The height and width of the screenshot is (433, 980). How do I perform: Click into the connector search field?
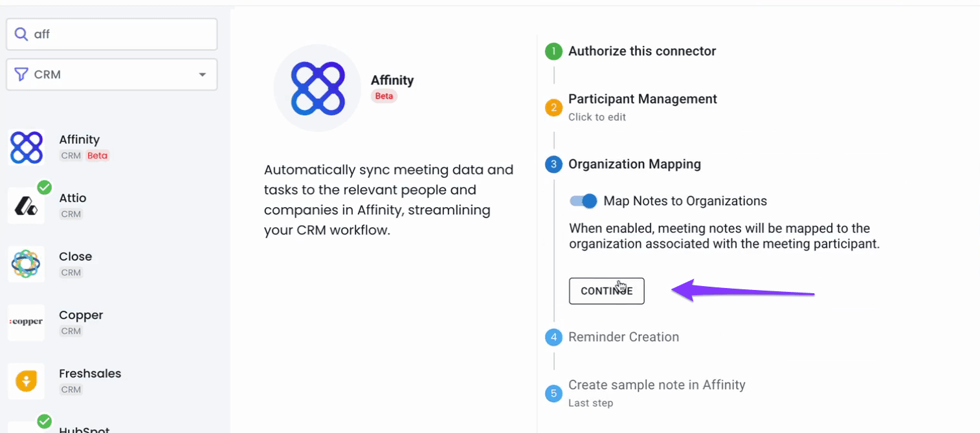click(x=112, y=34)
